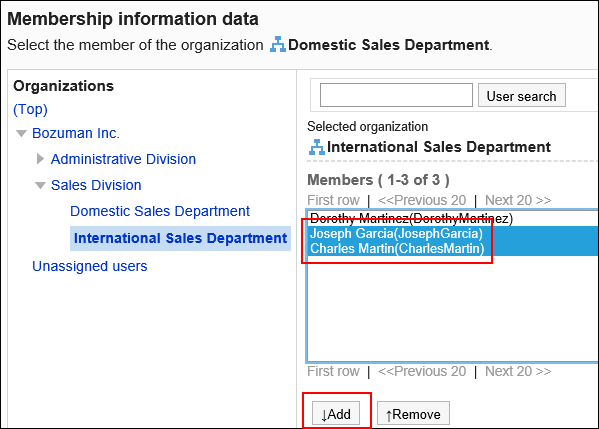Screen dimensions: 599x429
Task: Click the organization icon beside Domestic Sales Department heading
Action: 278,44
